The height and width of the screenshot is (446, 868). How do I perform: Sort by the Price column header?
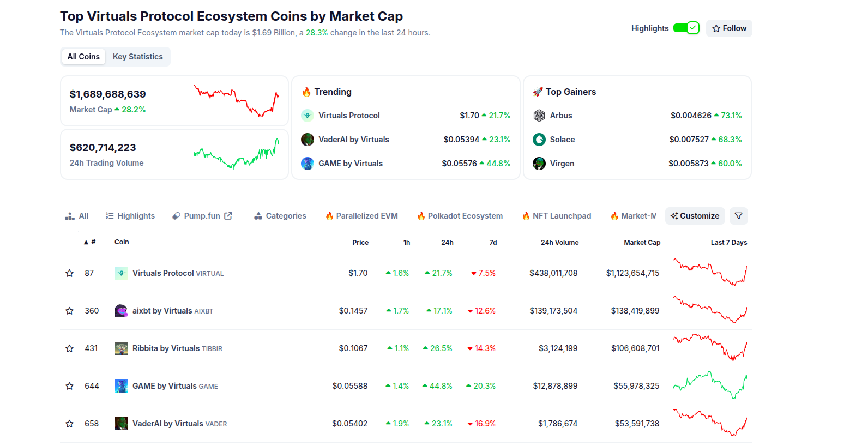pos(360,243)
